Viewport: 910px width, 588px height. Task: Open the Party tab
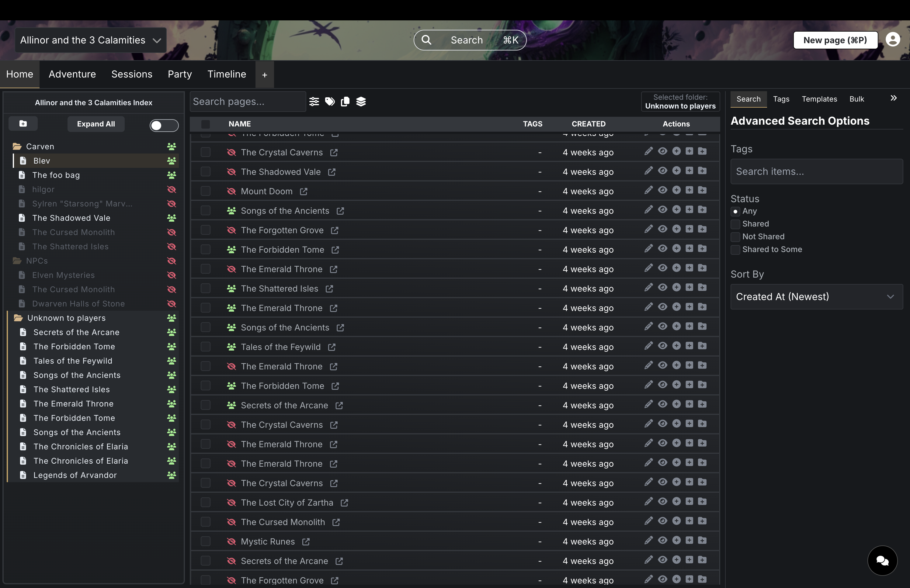click(x=179, y=74)
